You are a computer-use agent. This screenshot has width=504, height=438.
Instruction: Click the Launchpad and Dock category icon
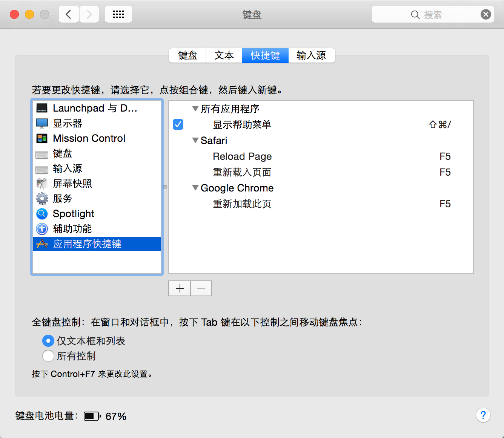pos(42,108)
